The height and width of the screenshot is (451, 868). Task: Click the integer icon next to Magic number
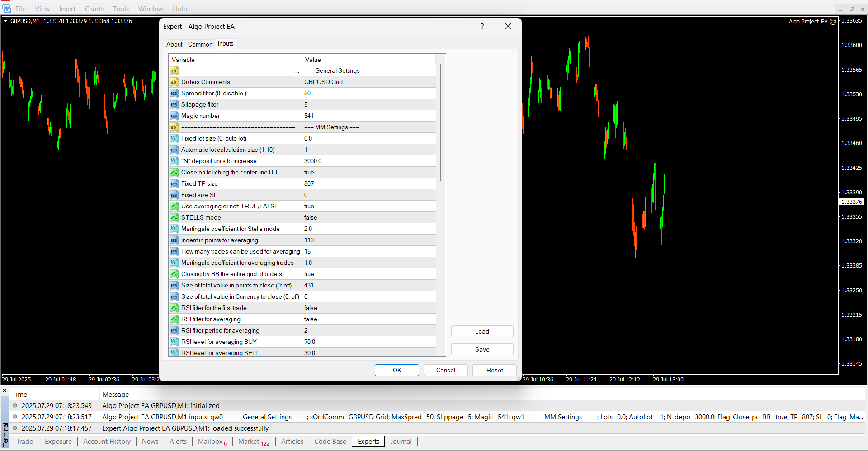point(174,116)
